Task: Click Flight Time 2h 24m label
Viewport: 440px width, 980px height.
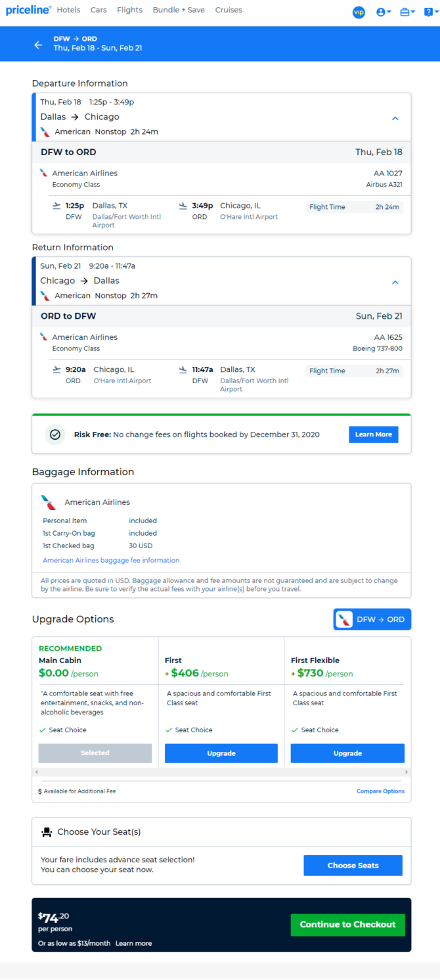Action: click(355, 207)
